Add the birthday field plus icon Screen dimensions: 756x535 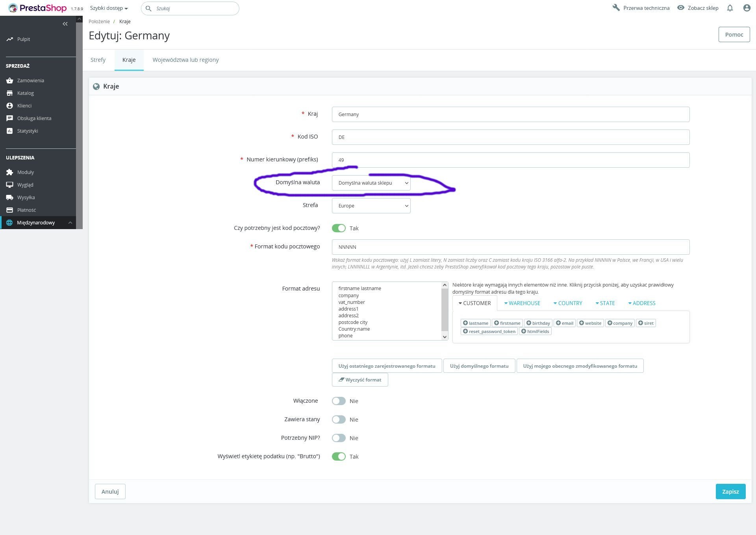528,323
